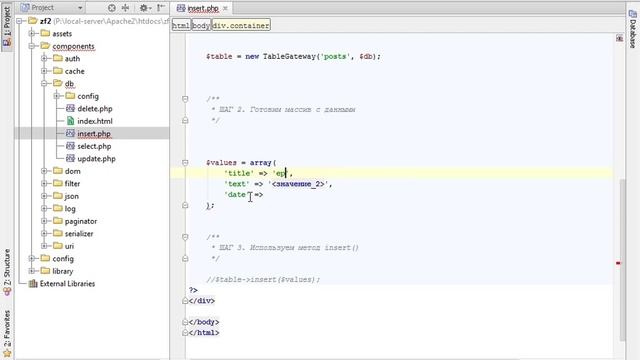Click scroll from source target icon
640x360 pixels.
point(112,8)
